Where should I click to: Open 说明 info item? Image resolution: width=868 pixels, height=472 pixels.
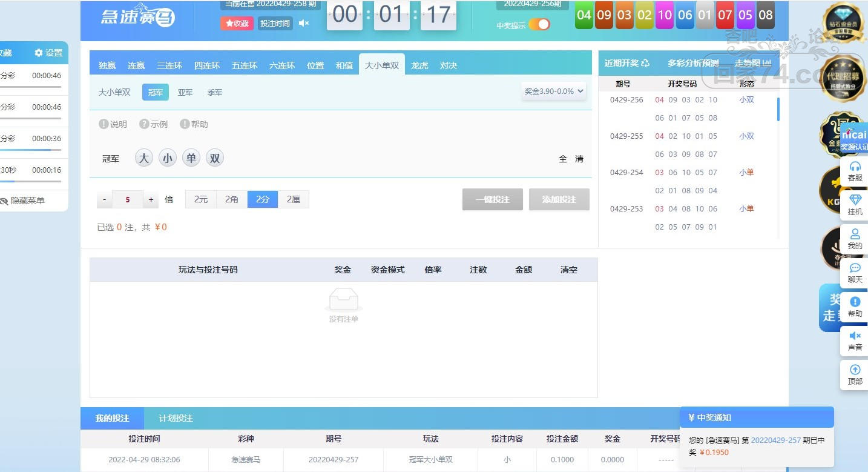click(113, 124)
